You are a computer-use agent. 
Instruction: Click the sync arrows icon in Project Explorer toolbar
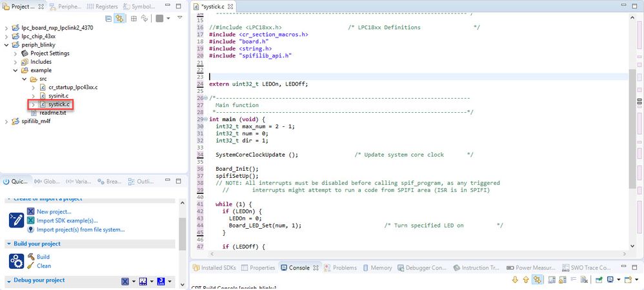(x=144, y=19)
